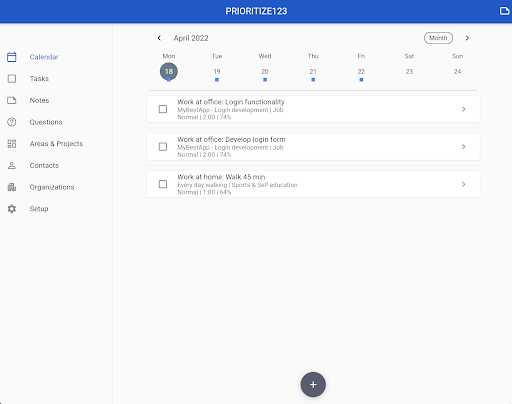The width and height of the screenshot is (512, 404).
Task: Open the Calendar icon in sidebar
Action: 12,57
